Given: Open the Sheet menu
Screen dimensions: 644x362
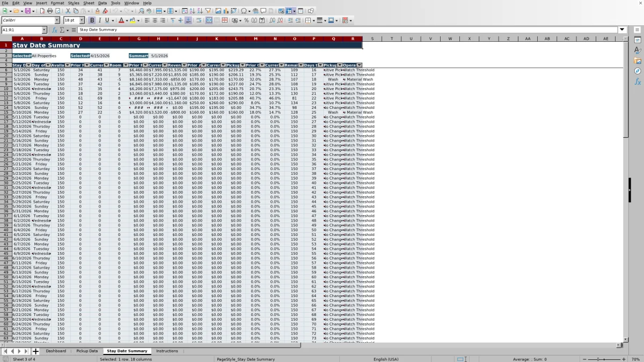Looking at the screenshot, I should pyautogui.click(x=89, y=3).
